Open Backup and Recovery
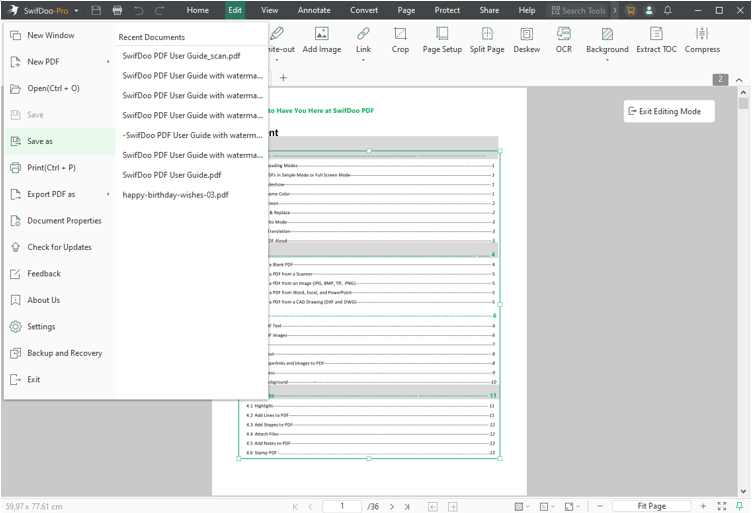Viewport: 752px width, 513px height. (59, 353)
